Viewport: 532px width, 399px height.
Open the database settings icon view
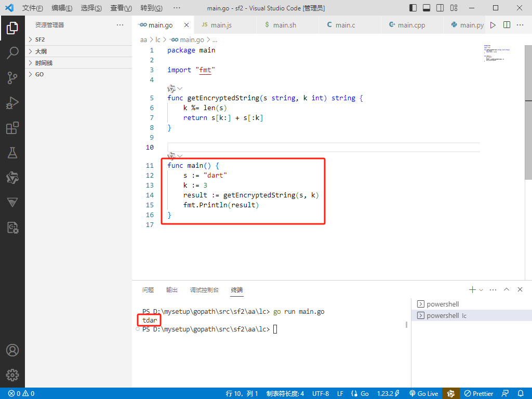click(12, 228)
